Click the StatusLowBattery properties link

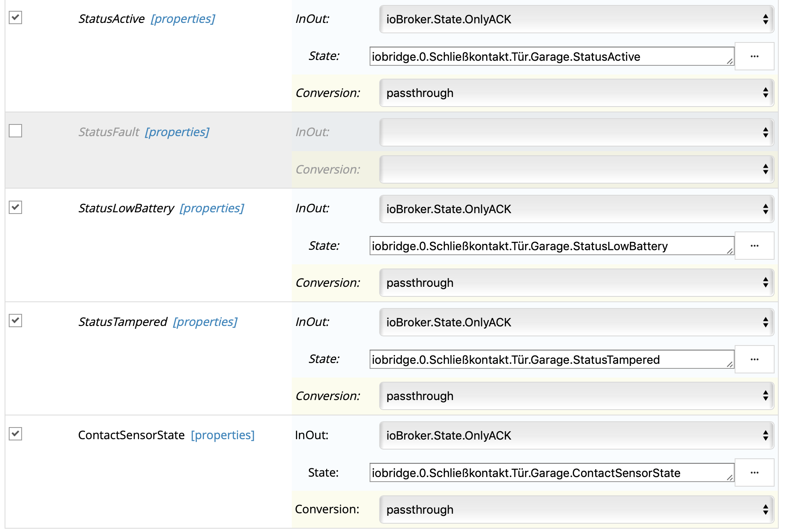[x=212, y=208]
